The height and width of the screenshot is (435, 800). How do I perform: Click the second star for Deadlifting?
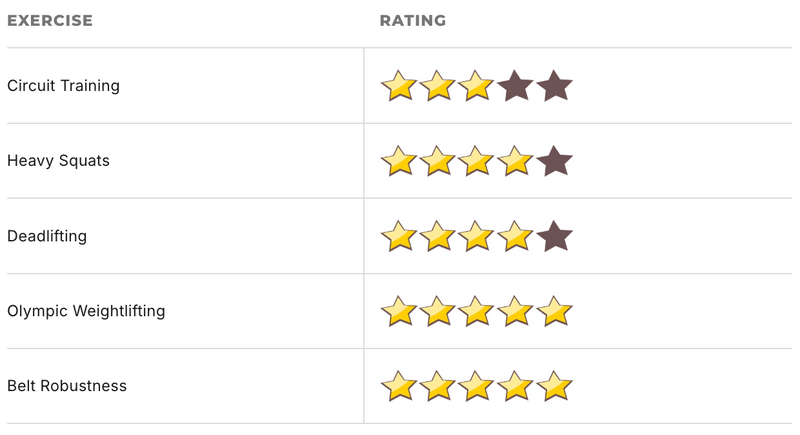click(437, 237)
